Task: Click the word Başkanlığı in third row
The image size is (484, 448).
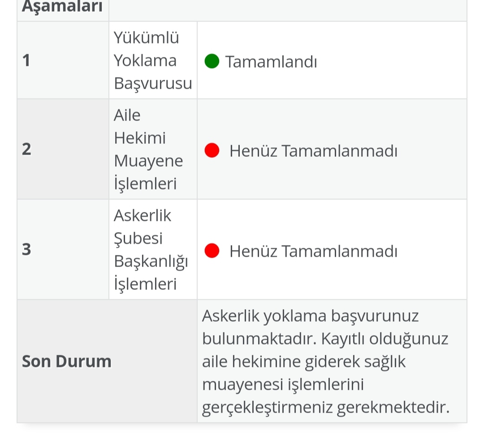Action: [x=151, y=261]
